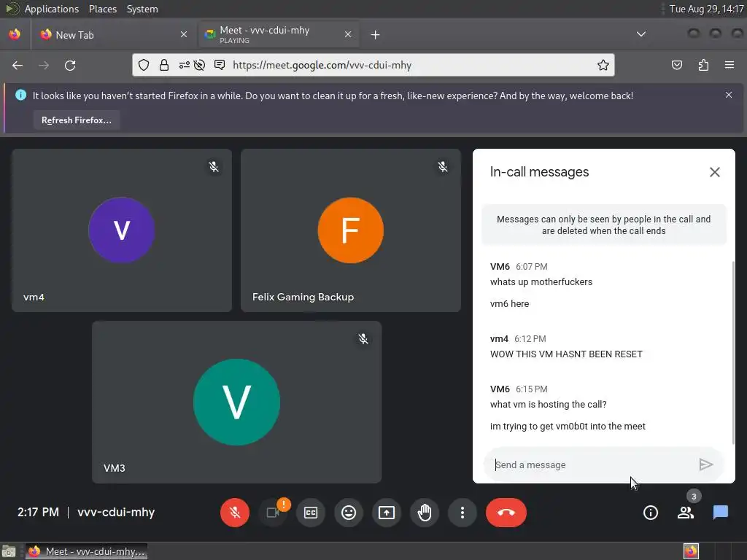Open the System menu
The width and height of the screenshot is (747, 560).
click(142, 9)
